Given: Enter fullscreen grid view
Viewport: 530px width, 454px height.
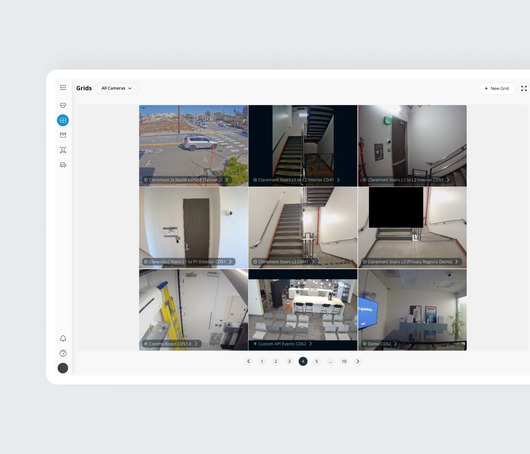Looking at the screenshot, I should coord(524,88).
